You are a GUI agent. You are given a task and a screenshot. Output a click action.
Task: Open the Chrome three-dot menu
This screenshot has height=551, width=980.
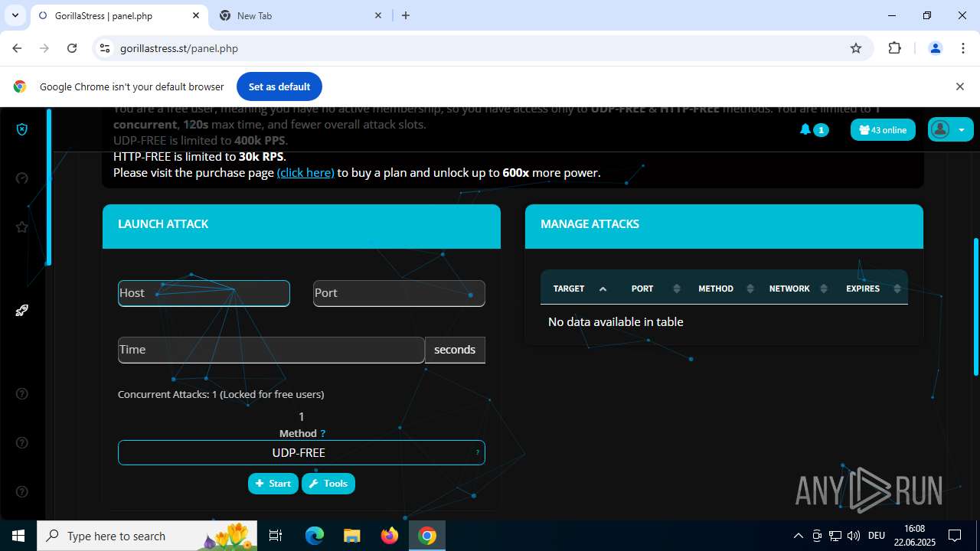pos(963,48)
